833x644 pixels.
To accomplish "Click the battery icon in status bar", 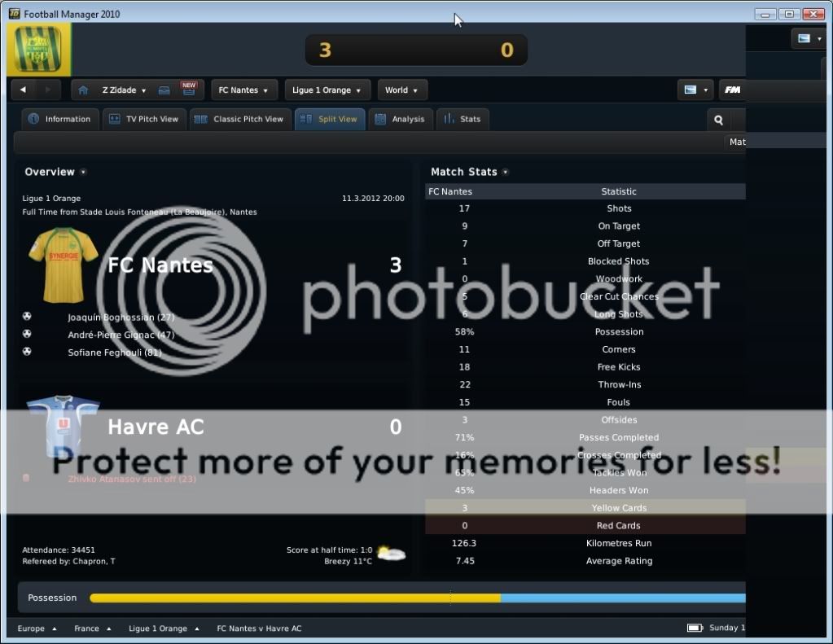I will (x=695, y=629).
